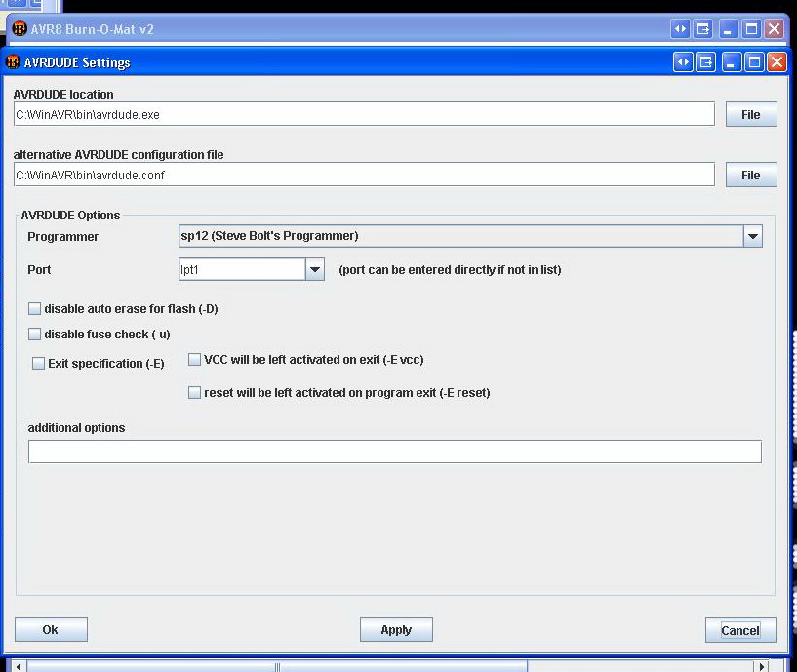Close the AVRDUDE Settings window
The width and height of the screenshot is (797, 672).
pos(777,62)
